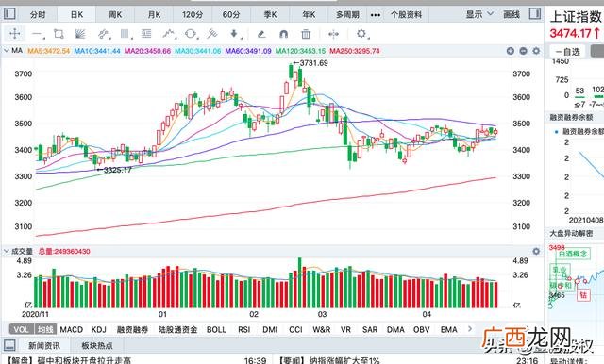
Task: Open volume panel settings gear
Action: [x=536, y=251]
